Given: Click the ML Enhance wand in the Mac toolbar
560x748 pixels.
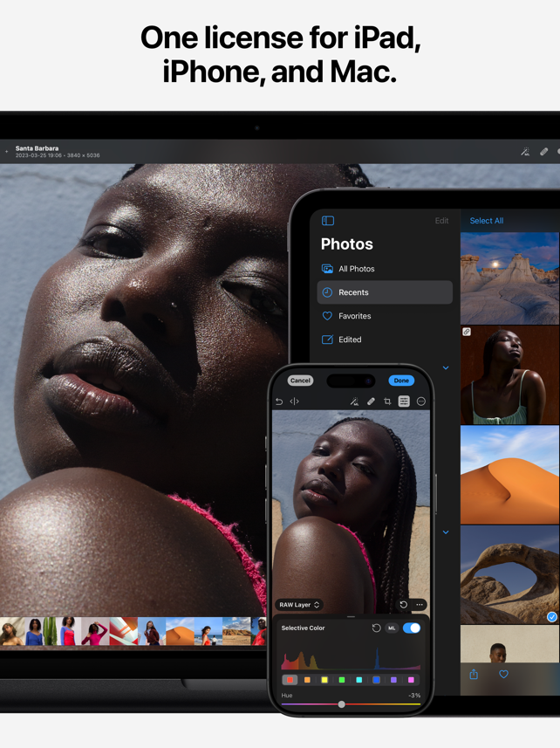Looking at the screenshot, I should tap(525, 152).
